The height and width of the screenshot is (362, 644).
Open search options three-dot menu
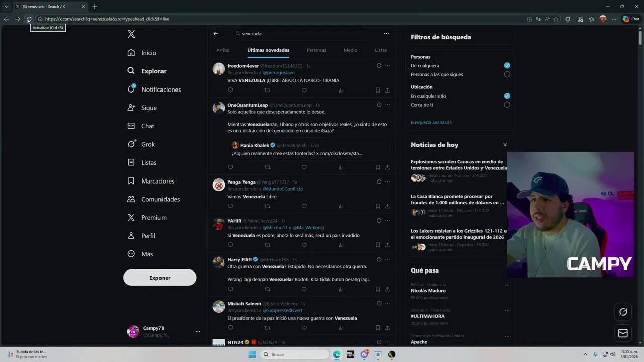click(386, 34)
